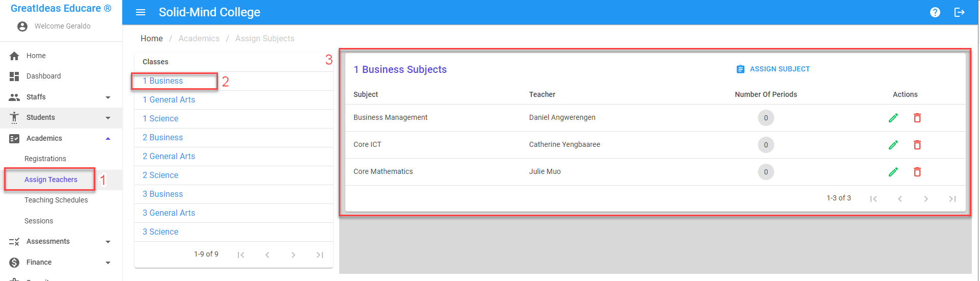Screen dimensions: 980x281
Task: Go to last page of classes list
Action: [x=320, y=255]
